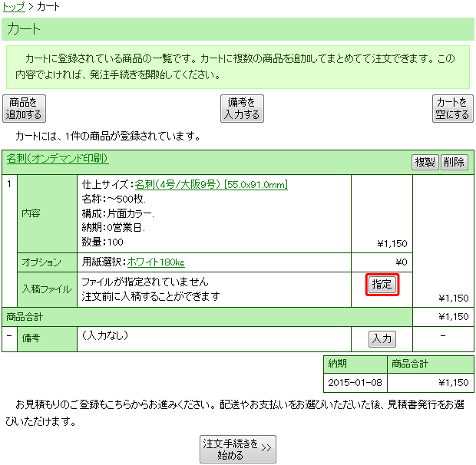
Task: Remove the item with 削除 button
Action: 454,162
